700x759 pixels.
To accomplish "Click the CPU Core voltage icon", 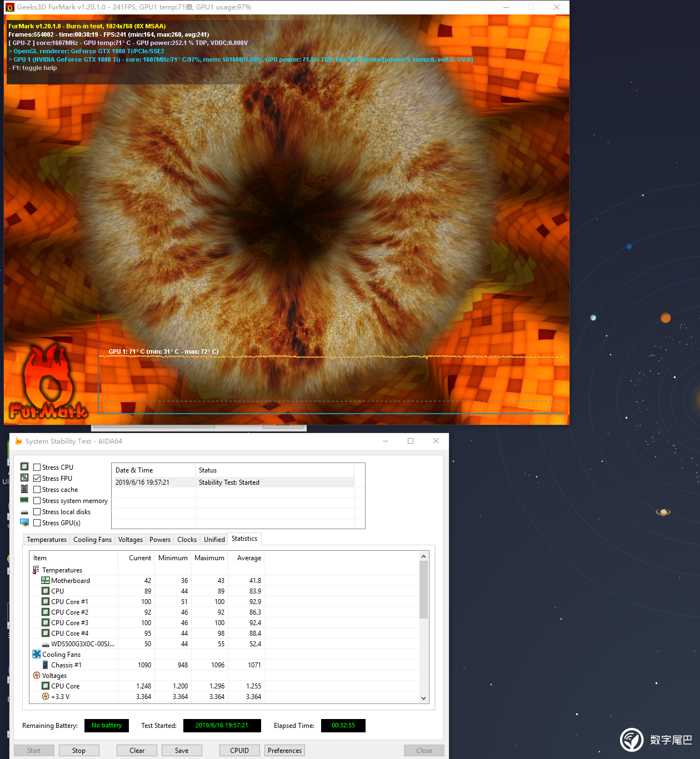I will tap(46, 686).
